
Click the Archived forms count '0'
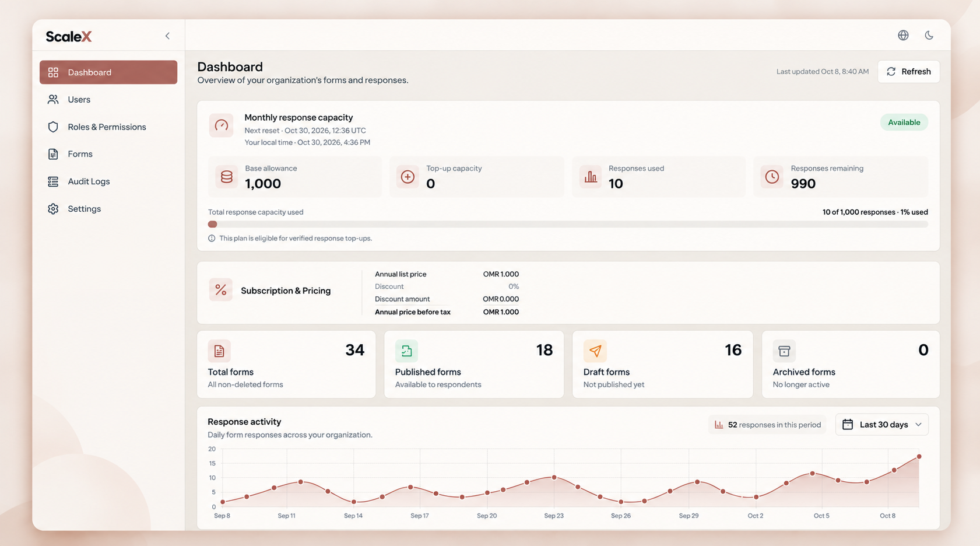coord(923,350)
